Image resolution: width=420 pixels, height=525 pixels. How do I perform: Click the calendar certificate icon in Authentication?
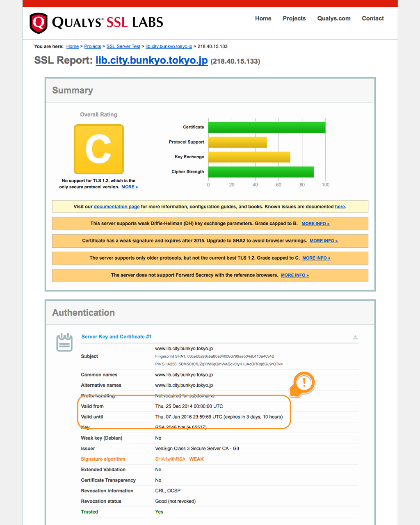pyautogui.click(x=64, y=342)
